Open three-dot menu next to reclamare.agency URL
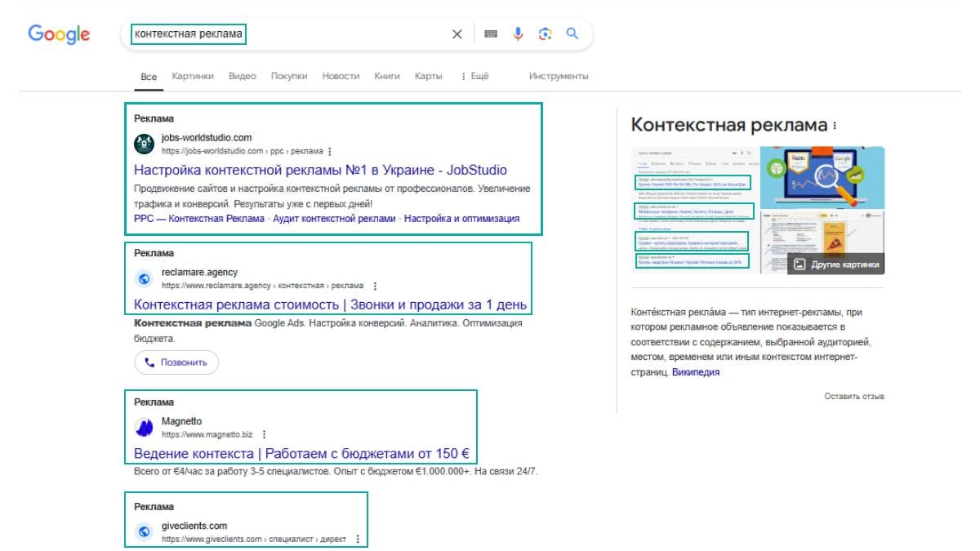 pyautogui.click(x=375, y=286)
